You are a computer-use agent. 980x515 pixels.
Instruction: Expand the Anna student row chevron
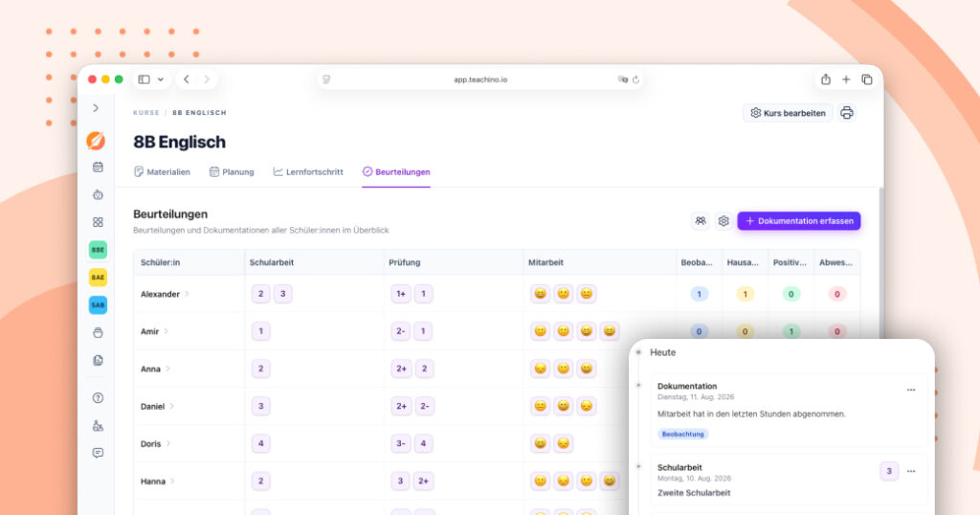click(168, 369)
